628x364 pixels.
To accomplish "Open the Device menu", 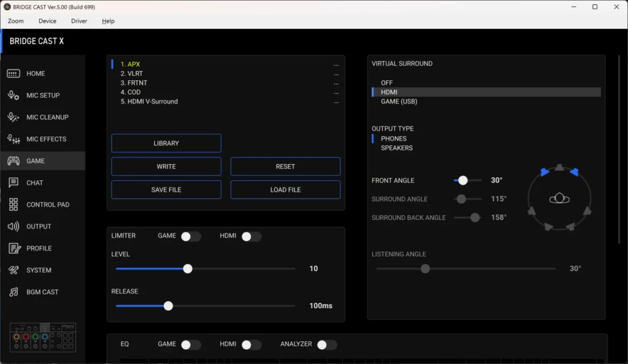I will coord(47,21).
